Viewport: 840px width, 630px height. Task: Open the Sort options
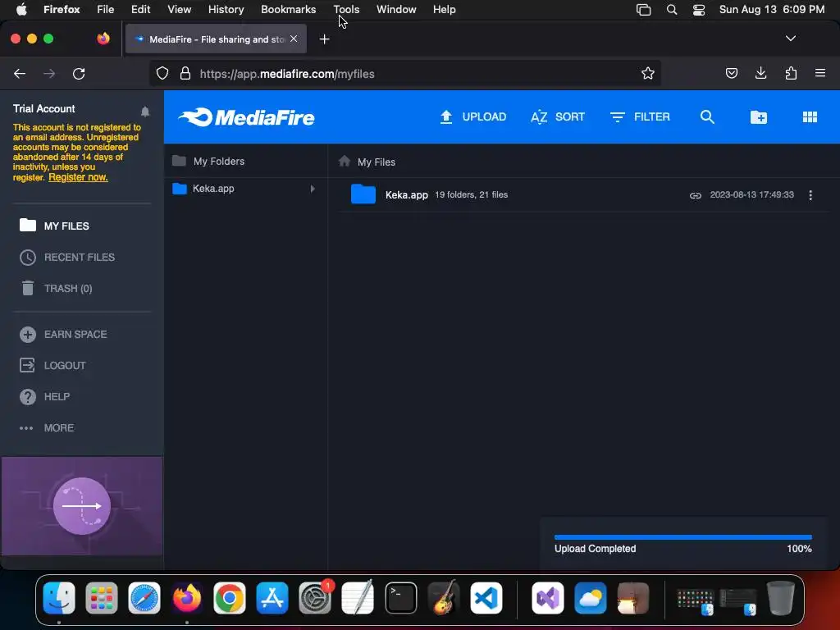click(x=558, y=116)
